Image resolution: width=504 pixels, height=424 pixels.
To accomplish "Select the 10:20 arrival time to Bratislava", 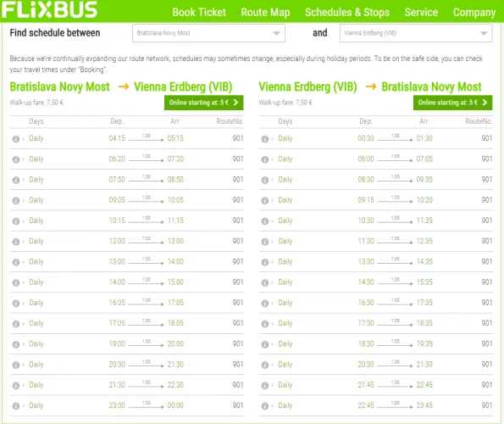I will coord(424,200).
